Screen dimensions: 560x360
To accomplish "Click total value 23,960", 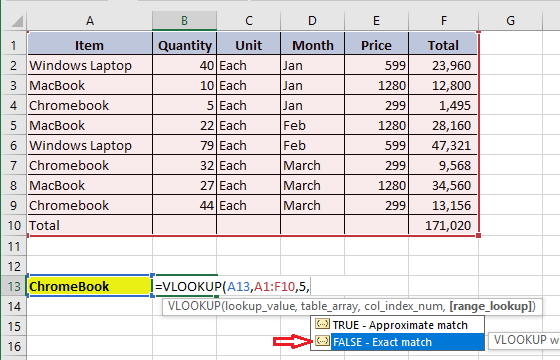I will [443, 65].
